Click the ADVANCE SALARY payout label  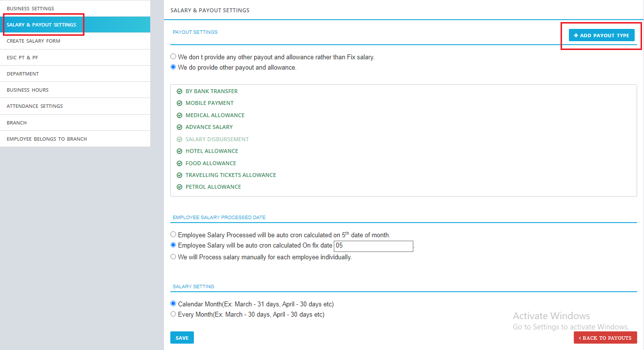coord(209,127)
